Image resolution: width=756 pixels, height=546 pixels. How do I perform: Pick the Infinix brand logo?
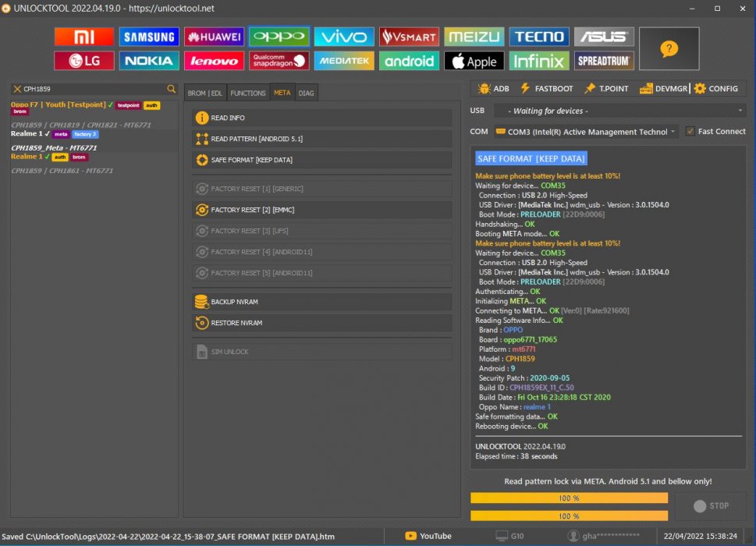click(x=539, y=61)
